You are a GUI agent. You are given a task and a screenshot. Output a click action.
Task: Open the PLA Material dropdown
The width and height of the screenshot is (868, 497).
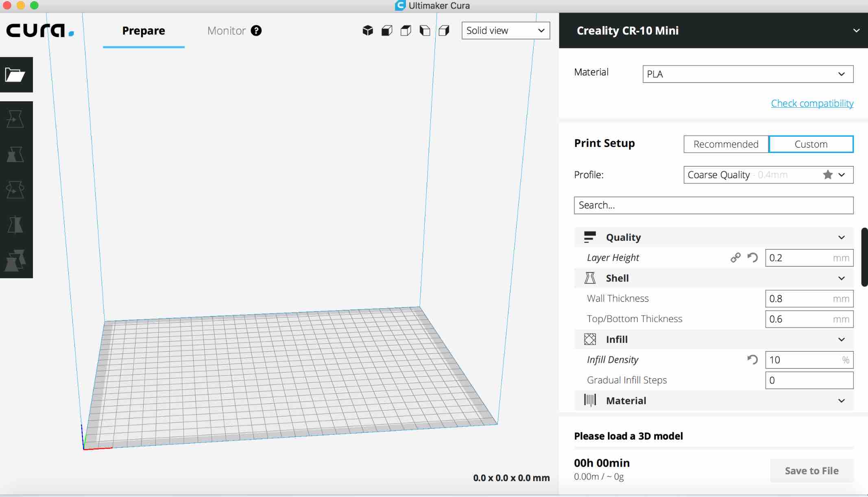pyautogui.click(x=748, y=74)
